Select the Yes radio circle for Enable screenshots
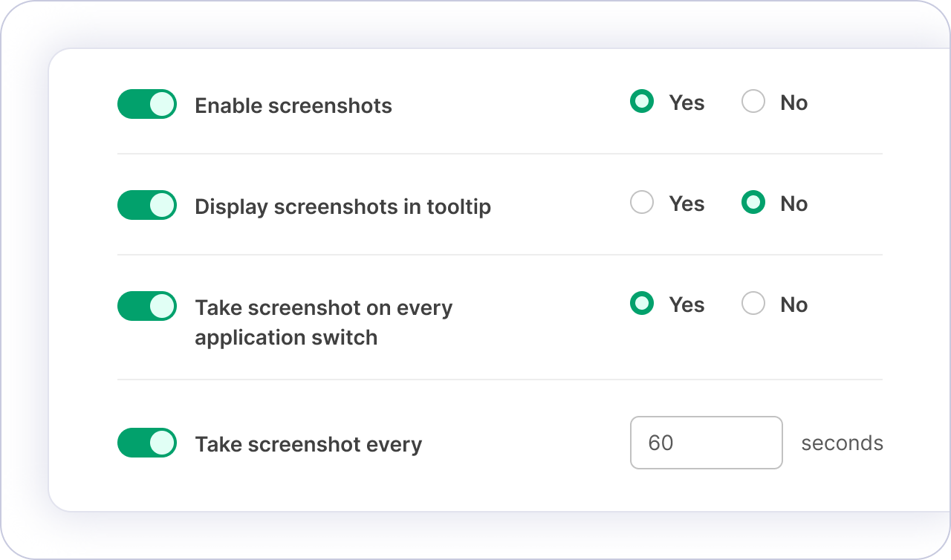951x560 pixels. point(642,102)
